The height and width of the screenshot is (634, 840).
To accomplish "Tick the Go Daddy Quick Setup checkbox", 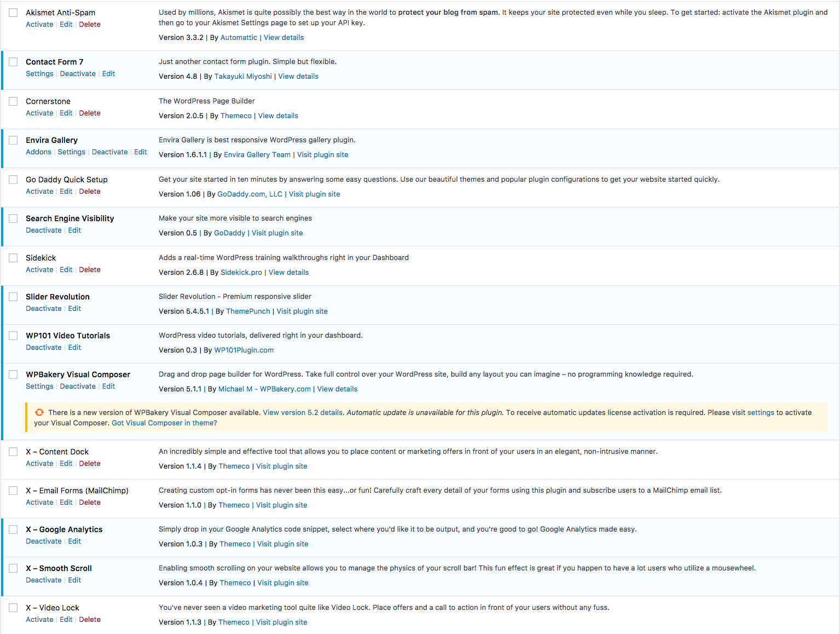I will [13, 180].
